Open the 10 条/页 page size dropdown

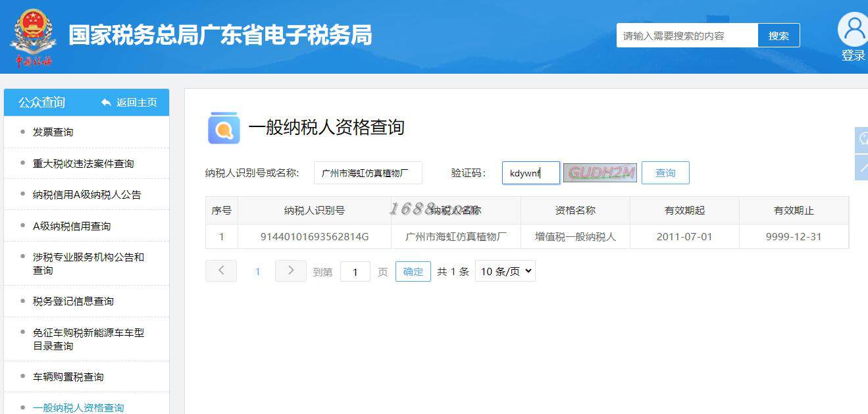click(x=505, y=271)
